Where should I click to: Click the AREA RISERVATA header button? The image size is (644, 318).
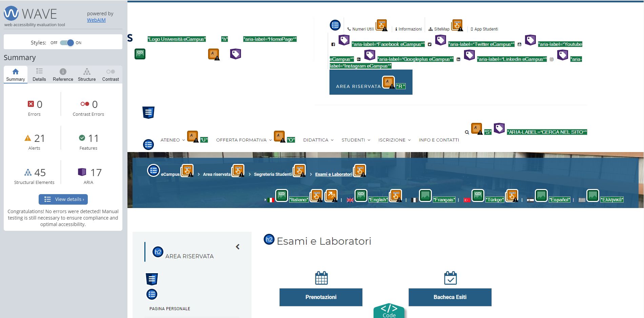(x=371, y=82)
